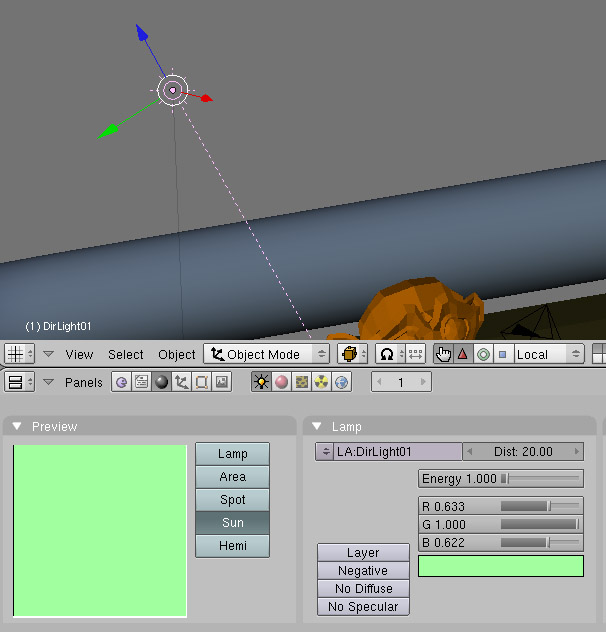
Task: Select the Lamp buttons sub-context icon
Action: (x=261, y=382)
